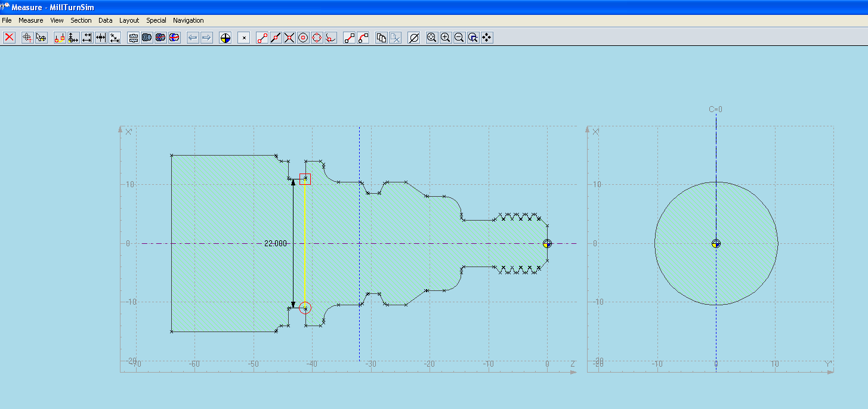
Task: Click the red X cancel icon
Action: coord(10,38)
